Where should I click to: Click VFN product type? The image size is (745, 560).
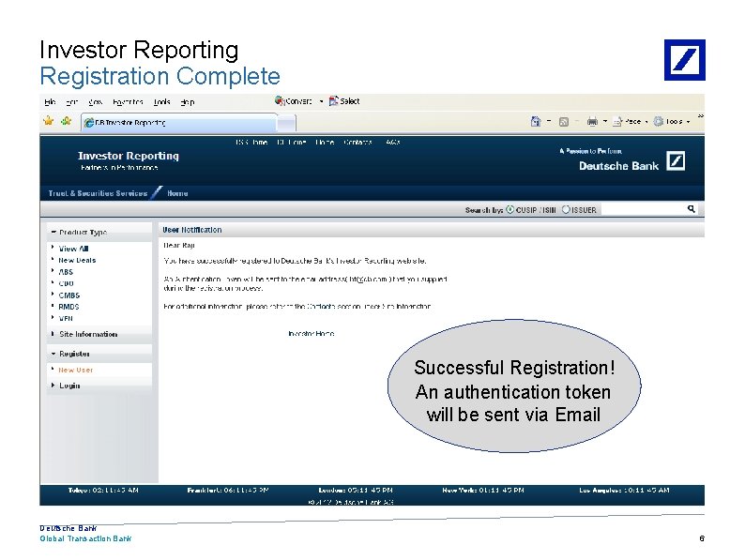[66, 318]
